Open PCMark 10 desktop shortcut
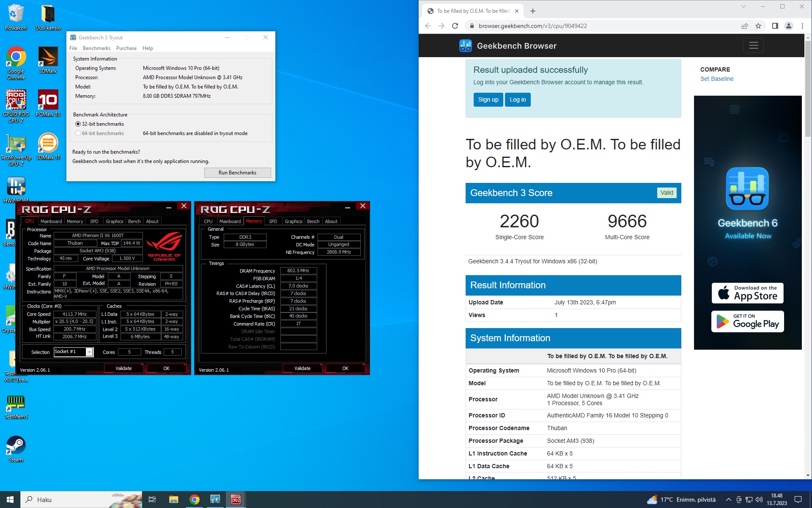 48,103
